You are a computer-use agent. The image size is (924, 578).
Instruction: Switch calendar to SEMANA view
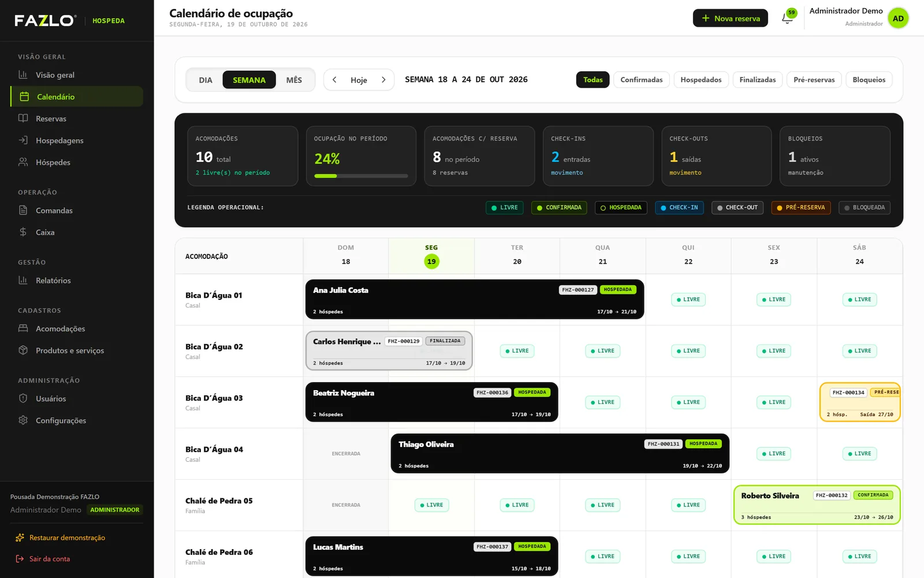pos(249,80)
